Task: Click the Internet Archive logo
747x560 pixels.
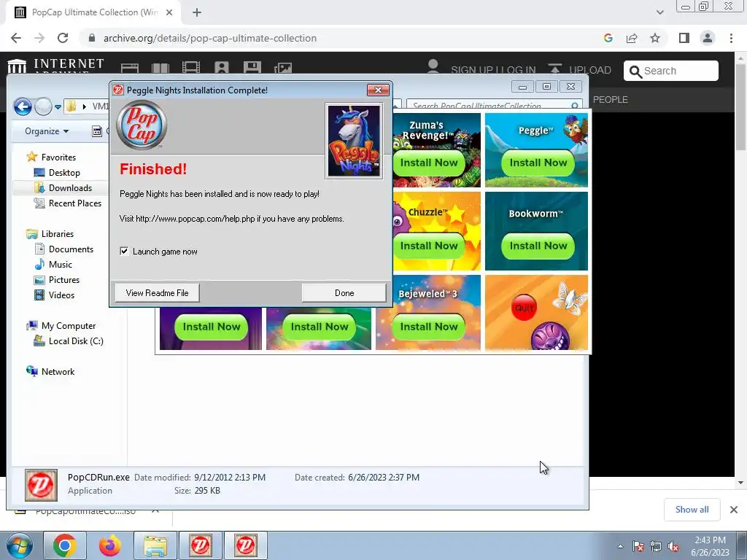Action: 55,65
